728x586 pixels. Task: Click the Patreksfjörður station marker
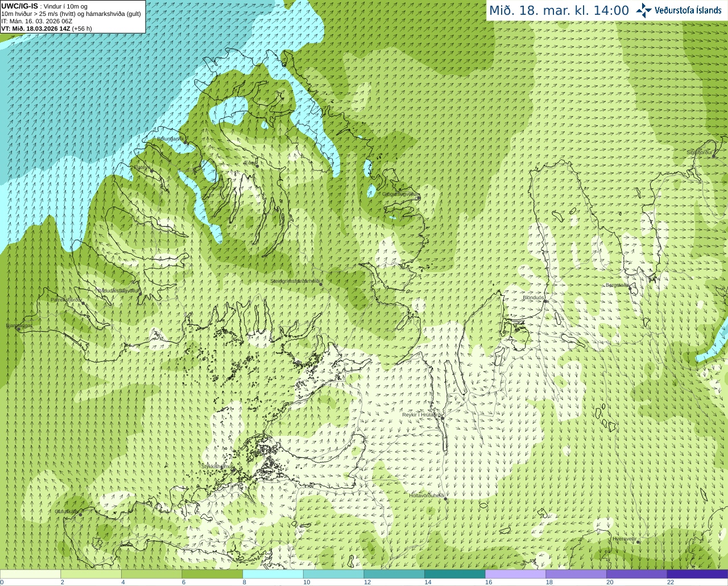tap(84, 303)
